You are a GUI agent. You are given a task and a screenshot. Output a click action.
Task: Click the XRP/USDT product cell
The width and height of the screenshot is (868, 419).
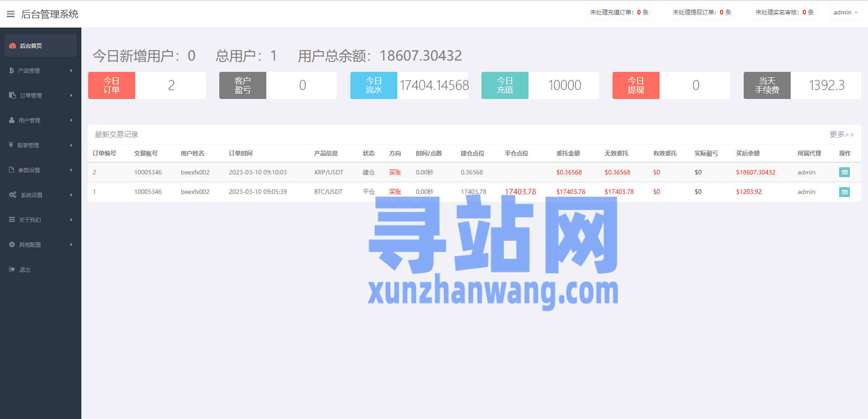coord(329,172)
